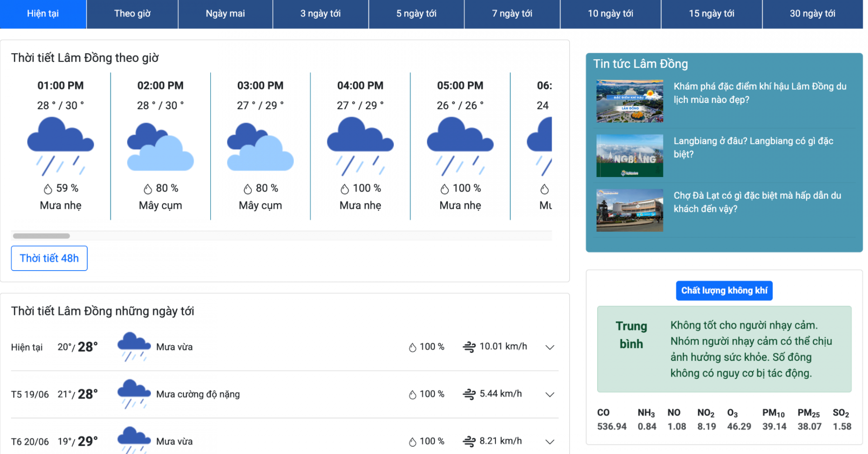Go to 30 ngày tới forecast tab
The height and width of the screenshot is (454, 868).
coord(812,14)
